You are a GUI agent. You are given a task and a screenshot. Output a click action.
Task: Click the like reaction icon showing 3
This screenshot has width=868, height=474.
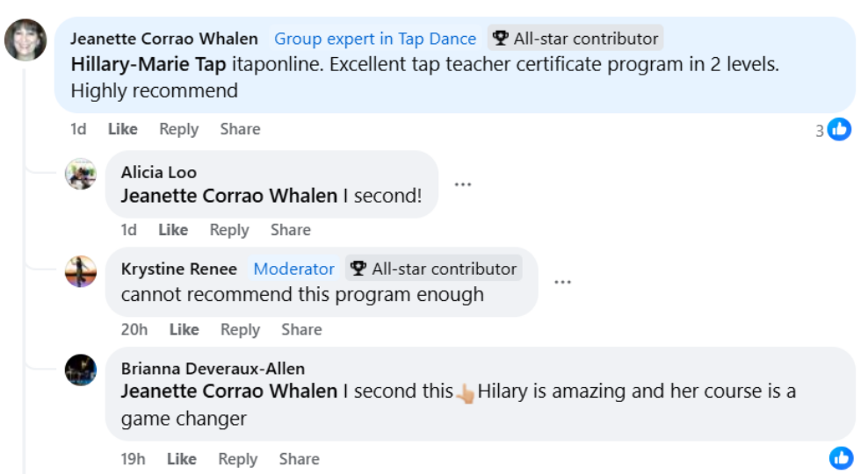tap(839, 130)
